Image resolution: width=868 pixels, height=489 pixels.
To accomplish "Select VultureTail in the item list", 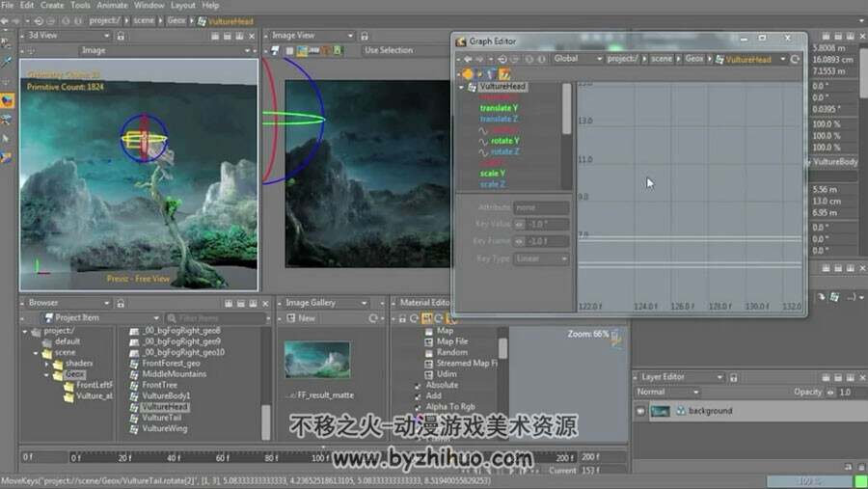I will coord(161,418).
